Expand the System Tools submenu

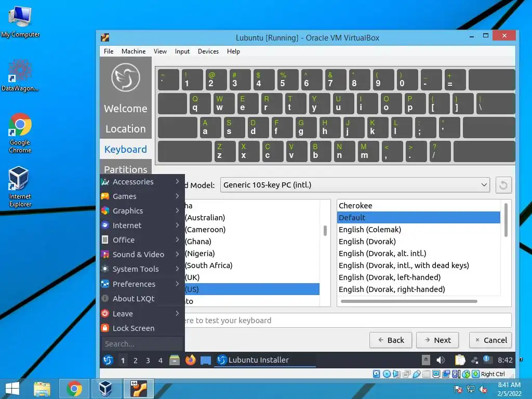(x=142, y=270)
